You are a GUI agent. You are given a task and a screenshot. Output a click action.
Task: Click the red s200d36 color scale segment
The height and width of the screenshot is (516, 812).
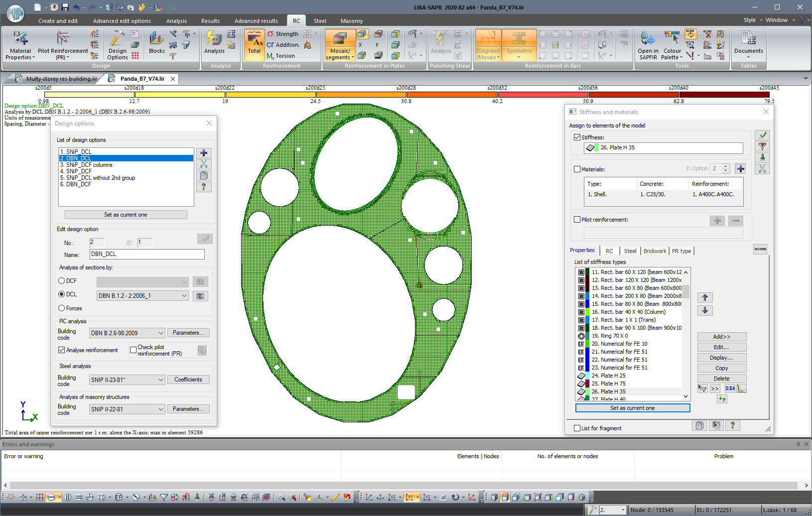(x=633, y=94)
